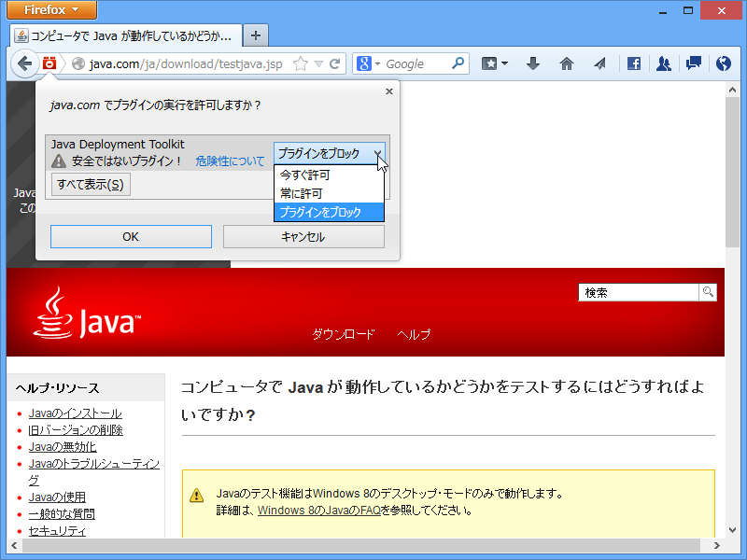Go to the home page icon
This screenshot has height=560, width=747.
click(x=567, y=63)
